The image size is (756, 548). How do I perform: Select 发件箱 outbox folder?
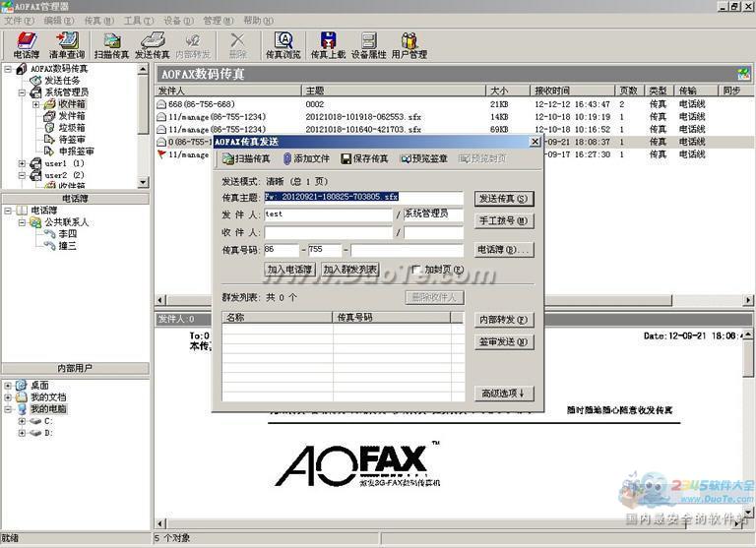pos(72,116)
